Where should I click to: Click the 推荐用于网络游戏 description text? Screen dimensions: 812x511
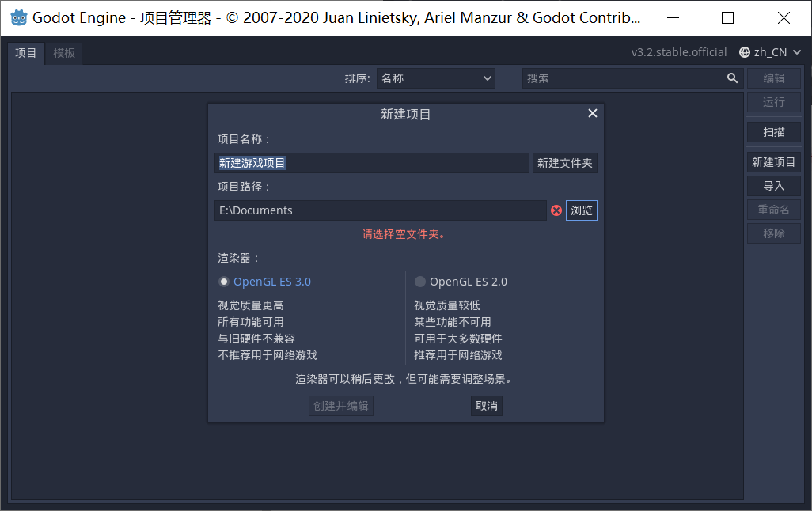pyautogui.click(x=457, y=355)
